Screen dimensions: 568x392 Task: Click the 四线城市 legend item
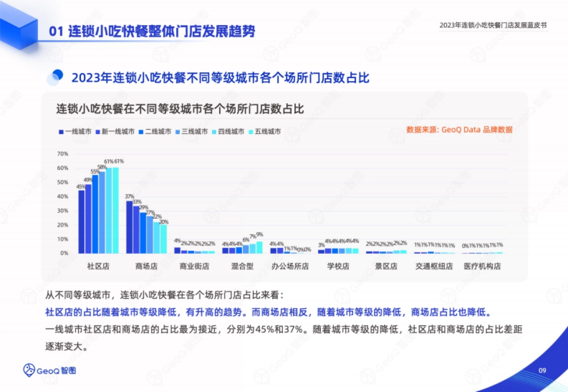pyautogui.click(x=228, y=132)
